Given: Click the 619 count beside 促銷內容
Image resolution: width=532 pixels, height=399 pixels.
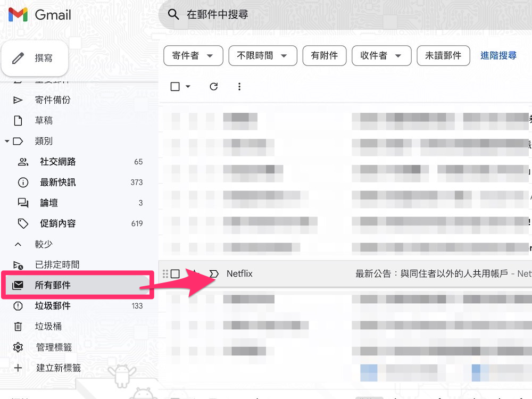Looking at the screenshot, I should click(137, 223).
